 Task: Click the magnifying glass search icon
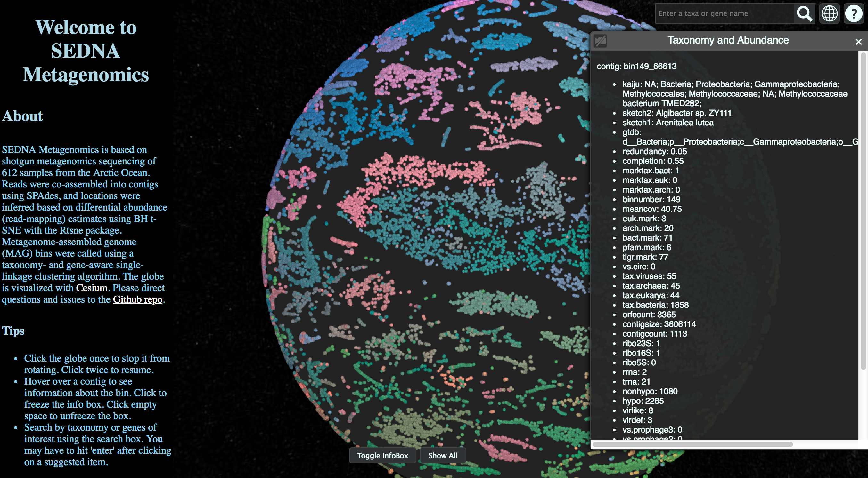pyautogui.click(x=804, y=14)
